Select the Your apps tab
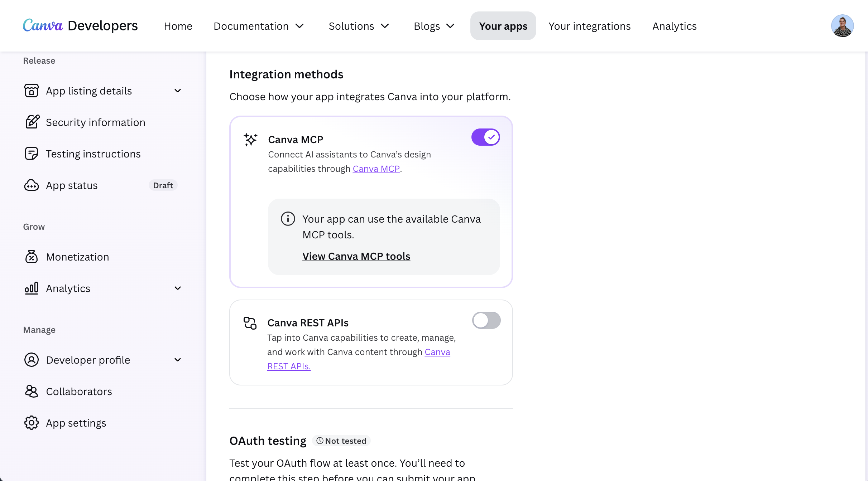Screen dimensions: 868x481 click(503, 26)
